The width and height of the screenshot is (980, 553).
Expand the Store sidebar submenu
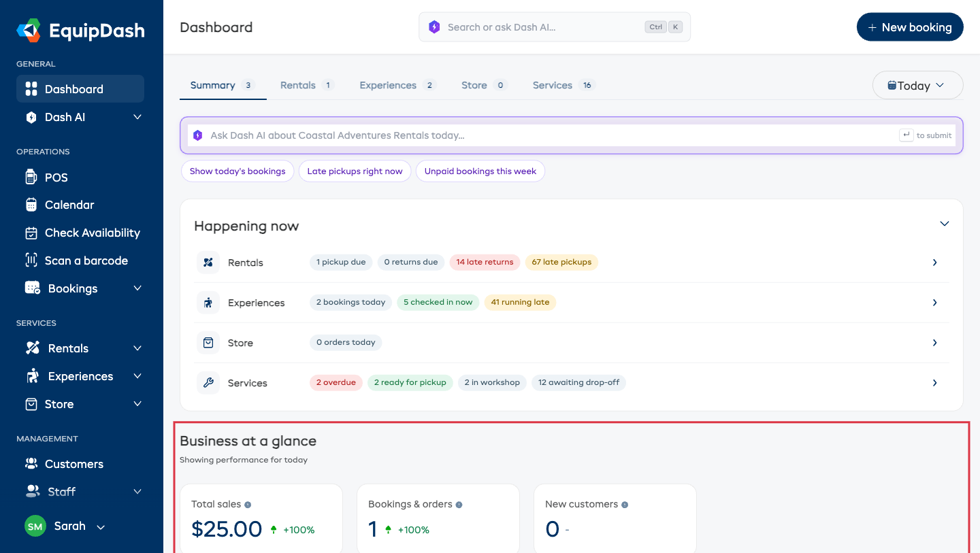[137, 404]
